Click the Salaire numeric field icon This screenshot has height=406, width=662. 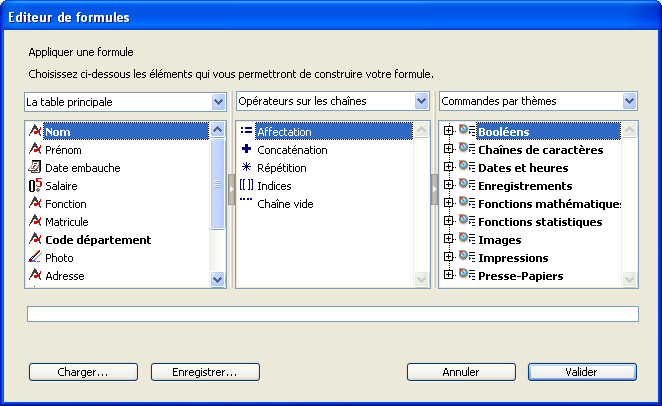tap(35, 186)
